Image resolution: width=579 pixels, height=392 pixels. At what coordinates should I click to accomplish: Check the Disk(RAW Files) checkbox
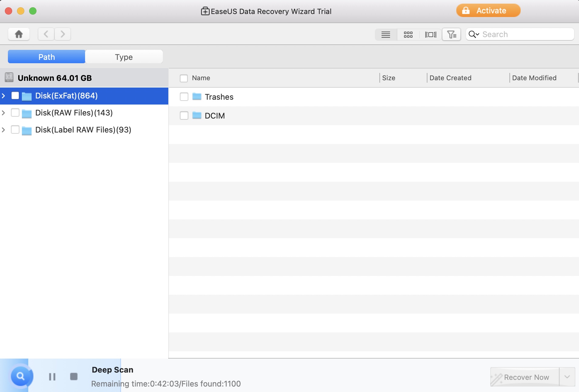(x=15, y=113)
